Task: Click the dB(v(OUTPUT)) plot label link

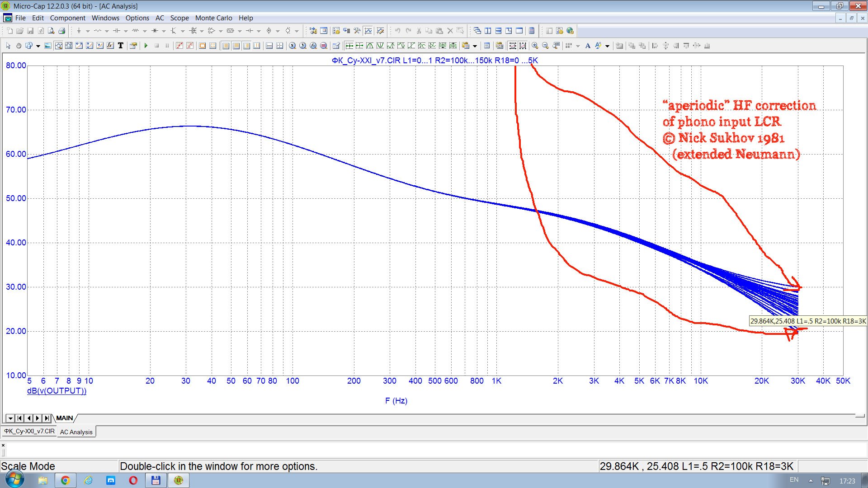Action: [57, 391]
